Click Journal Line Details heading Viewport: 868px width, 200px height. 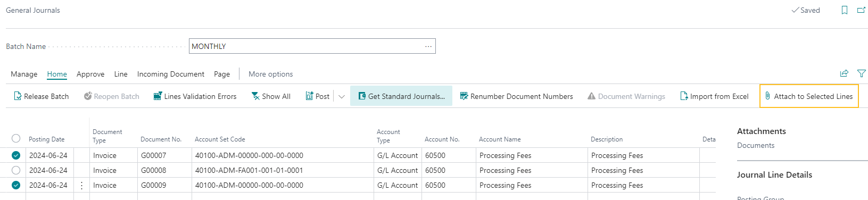(774, 174)
